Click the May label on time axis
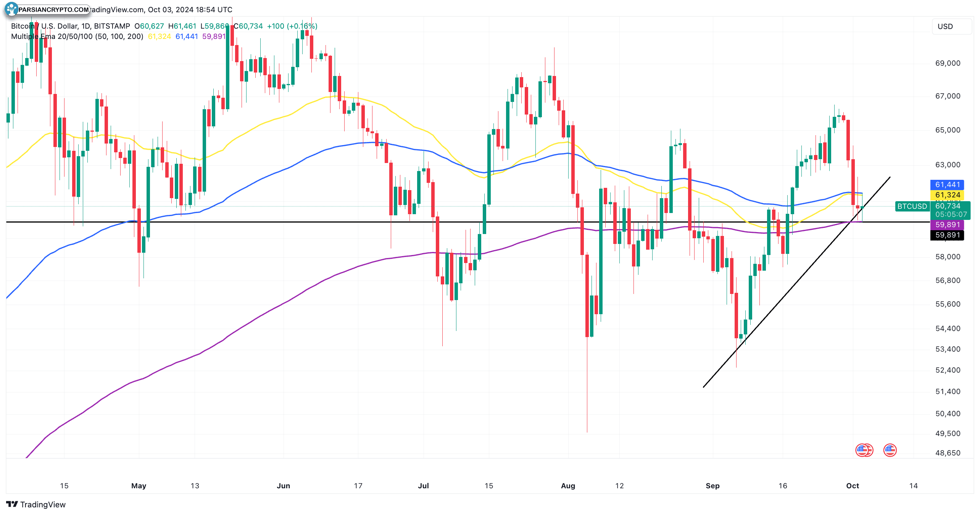Viewport: 980px width, 515px height. click(139, 486)
